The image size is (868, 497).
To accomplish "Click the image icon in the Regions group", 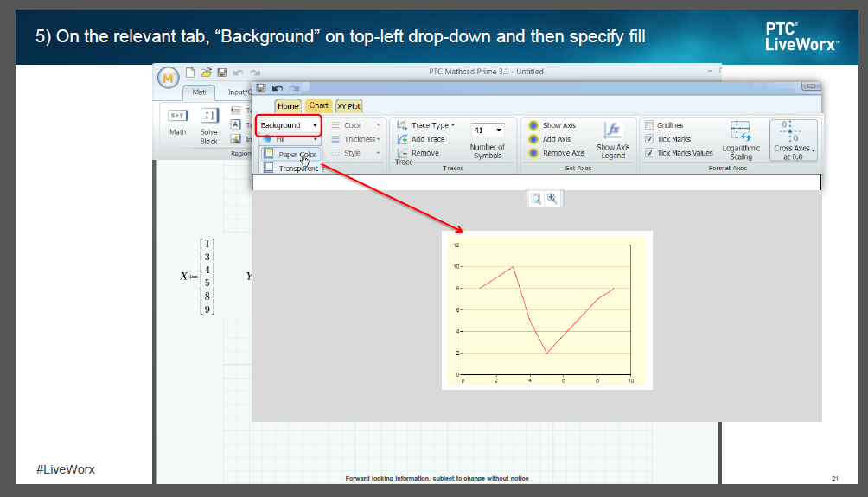I will click(235, 139).
